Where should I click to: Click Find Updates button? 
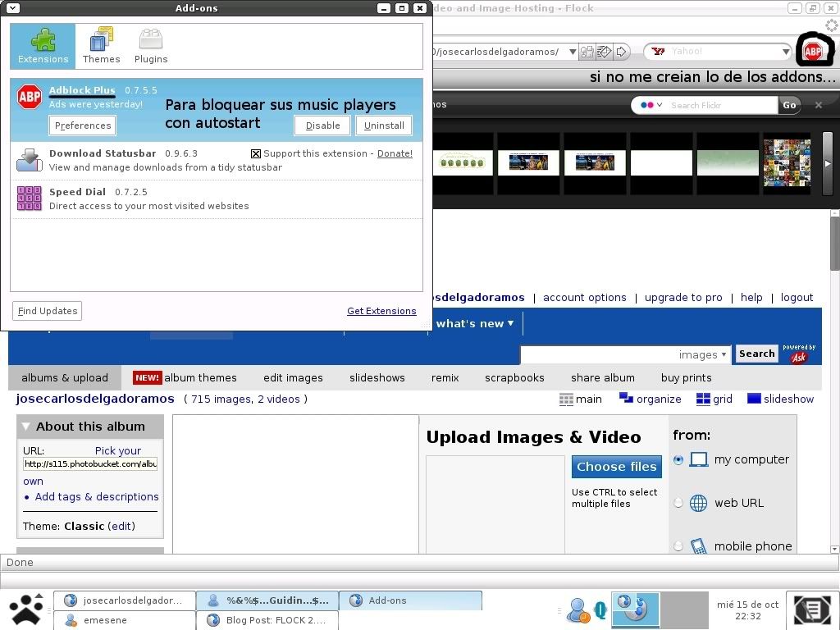point(47,311)
